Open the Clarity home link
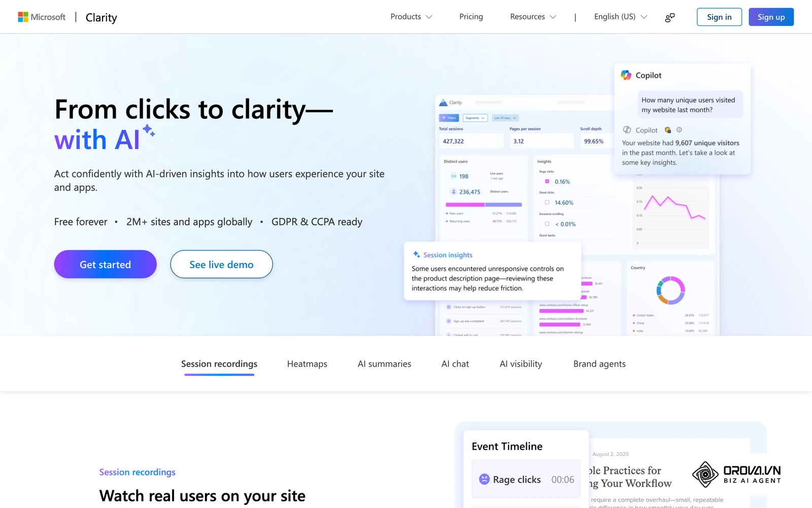This screenshot has width=812, height=508. pyautogui.click(x=101, y=17)
